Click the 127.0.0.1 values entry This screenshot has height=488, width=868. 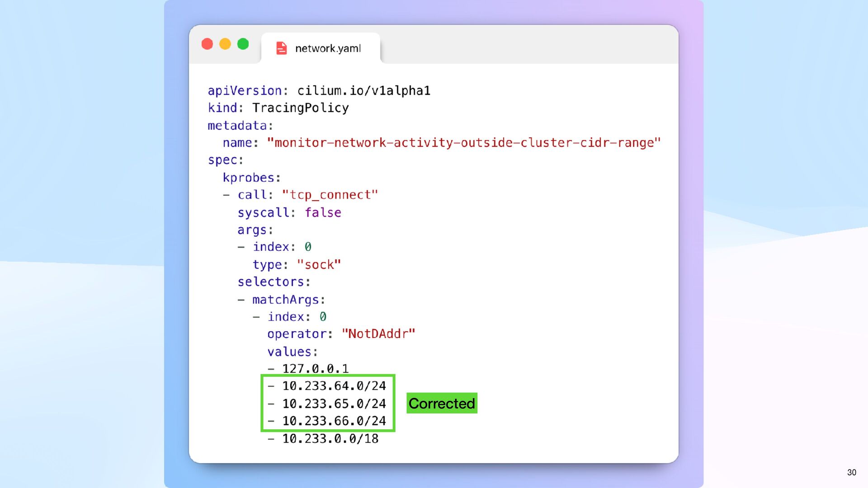(x=315, y=369)
